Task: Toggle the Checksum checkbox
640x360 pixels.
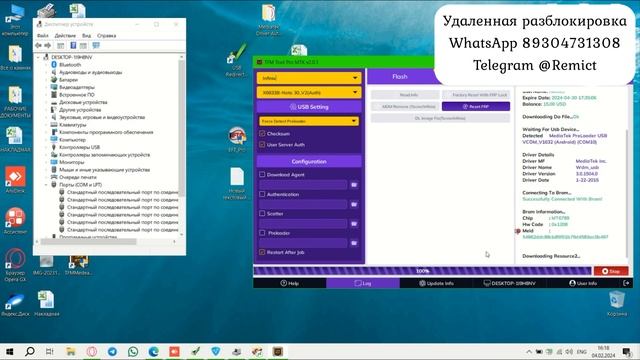Action: coord(262,133)
